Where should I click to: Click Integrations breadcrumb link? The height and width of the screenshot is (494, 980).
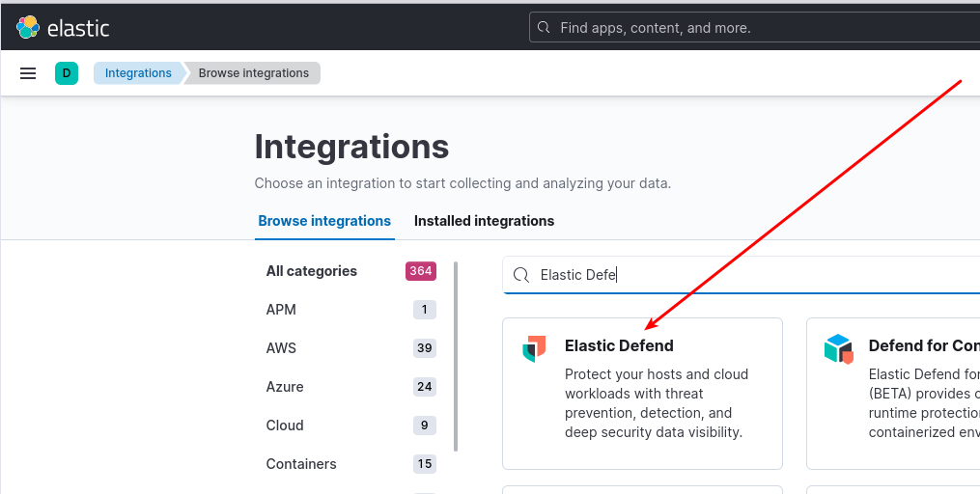pyautogui.click(x=138, y=73)
